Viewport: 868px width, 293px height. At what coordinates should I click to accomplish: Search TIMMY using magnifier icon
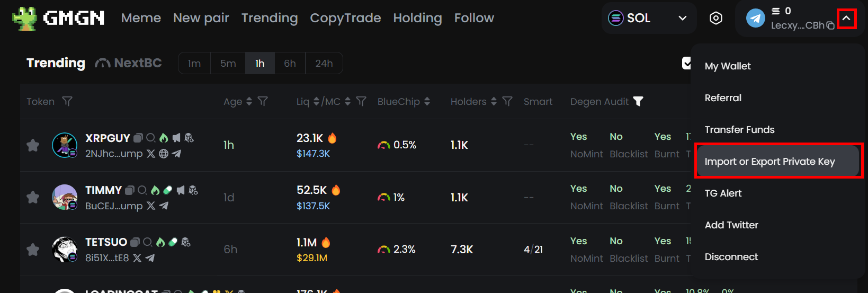(x=142, y=190)
